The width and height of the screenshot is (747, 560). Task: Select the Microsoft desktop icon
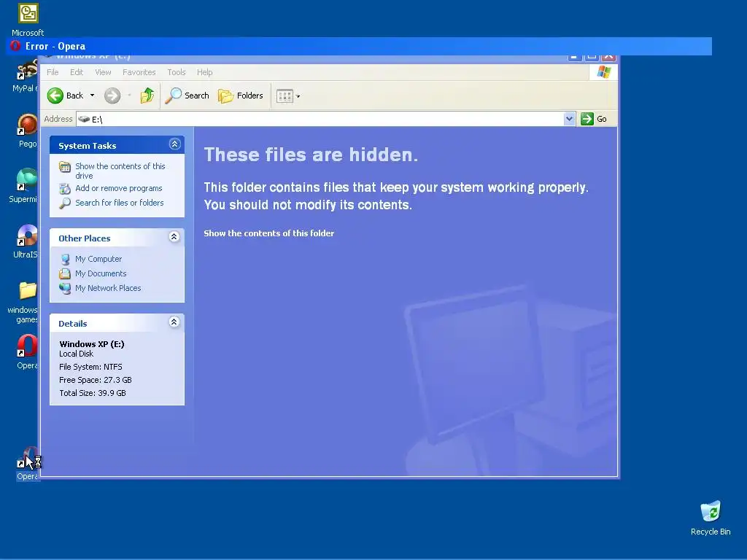pos(28,20)
